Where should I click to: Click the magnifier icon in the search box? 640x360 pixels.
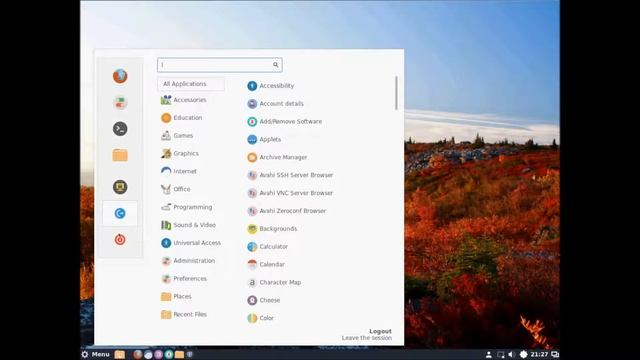tap(276, 65)
